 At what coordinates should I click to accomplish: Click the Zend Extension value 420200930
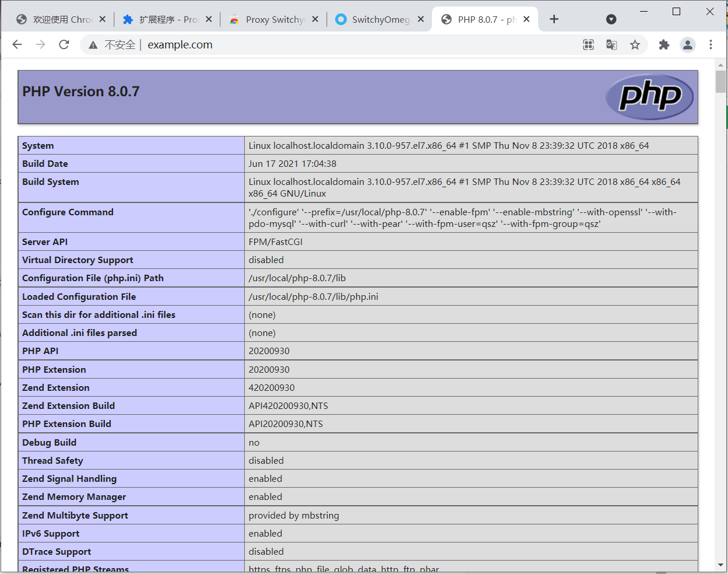[272, 388]
